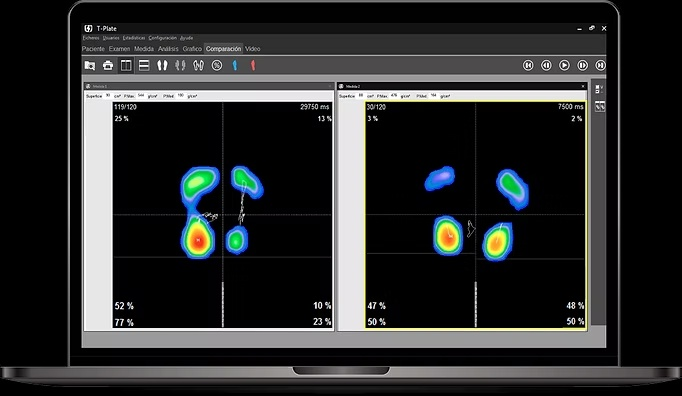Open the Análisis tab
The height and width of the screenshot is (396, 682).
[168, 49]
